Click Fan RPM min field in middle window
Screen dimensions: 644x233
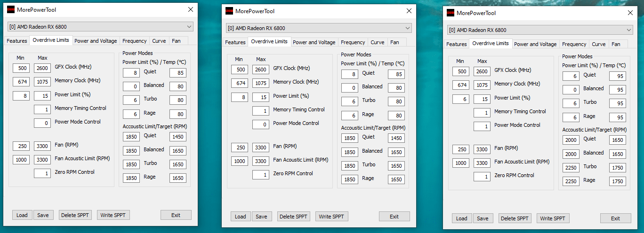239,148
